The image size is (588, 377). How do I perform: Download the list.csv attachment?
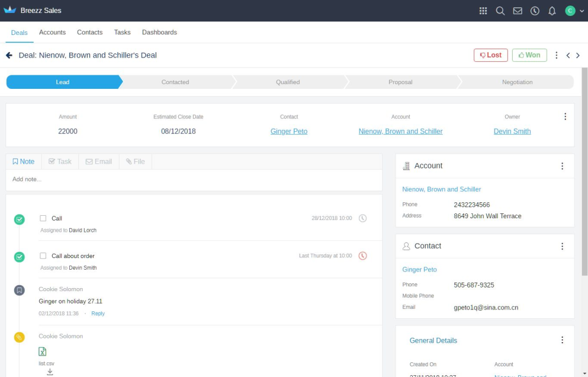49,370
